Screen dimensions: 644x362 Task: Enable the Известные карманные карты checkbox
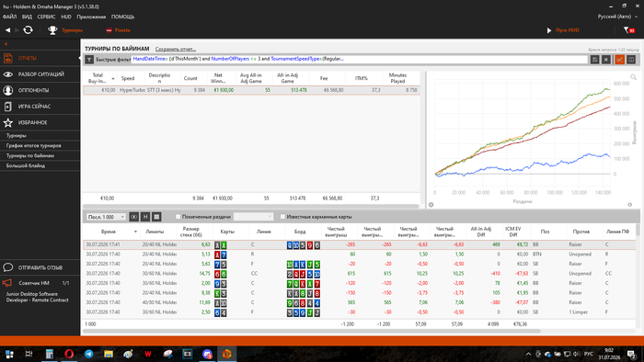[x=282, y=217]
